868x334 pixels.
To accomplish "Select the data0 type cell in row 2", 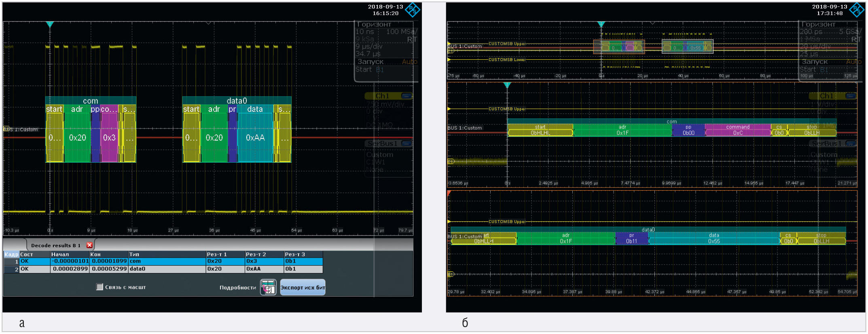I will coord(167,269).
